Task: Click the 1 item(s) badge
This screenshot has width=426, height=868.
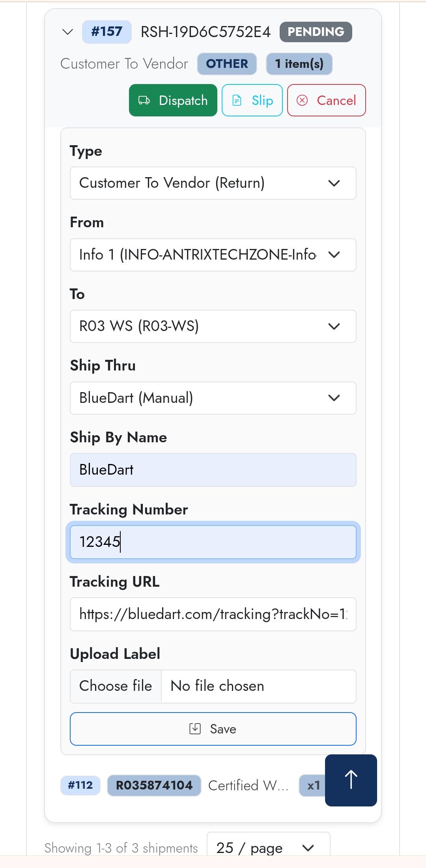Action: pyautogui.click(x=299, y=64)
